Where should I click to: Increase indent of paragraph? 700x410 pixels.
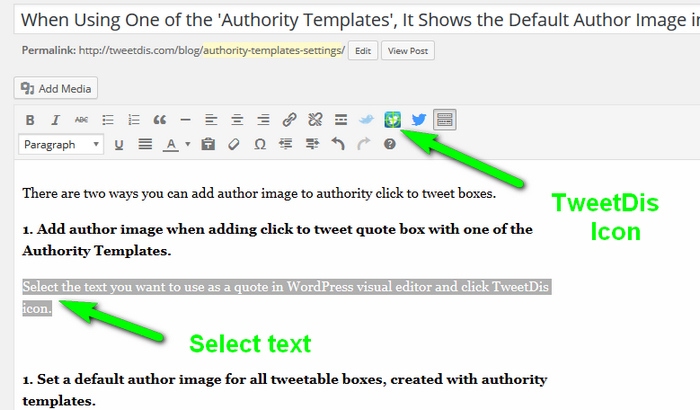(312, 145)
